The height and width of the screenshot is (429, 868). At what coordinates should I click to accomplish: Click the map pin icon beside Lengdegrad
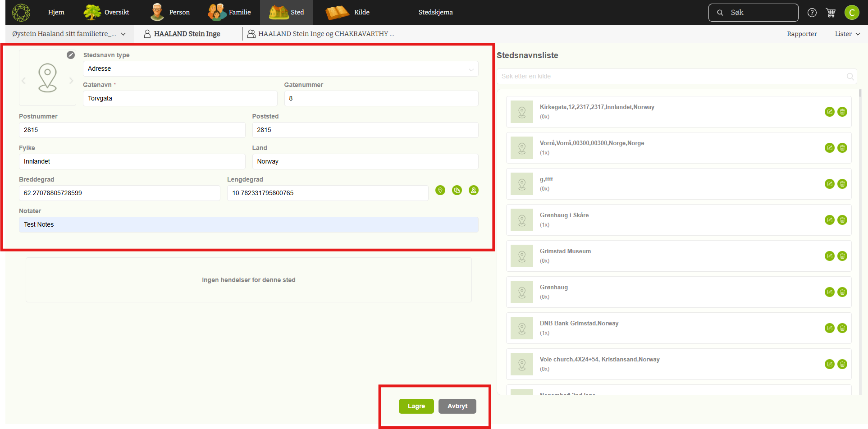click(440, 190)
